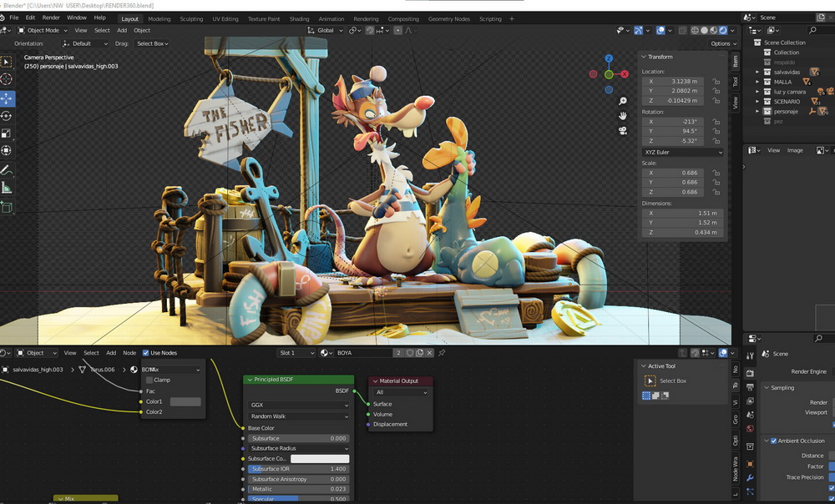Viewport: 835px width, 504px height.
Task: Select the Torus.006 mesh breadcrumb icon
Action: point(82,370)
